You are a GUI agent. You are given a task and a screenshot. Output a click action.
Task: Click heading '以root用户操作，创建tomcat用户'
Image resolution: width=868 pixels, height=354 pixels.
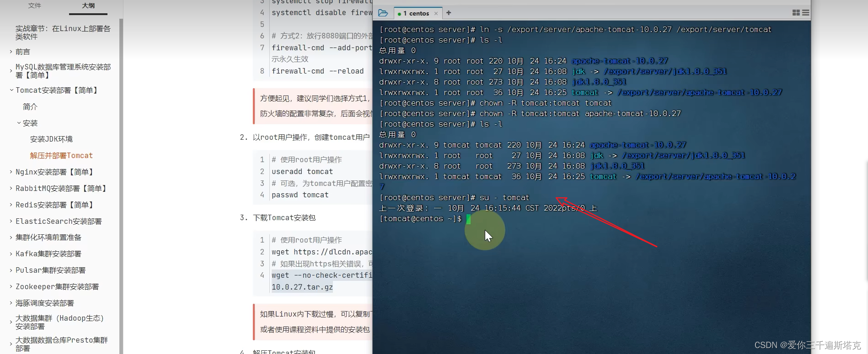(311, 137)
